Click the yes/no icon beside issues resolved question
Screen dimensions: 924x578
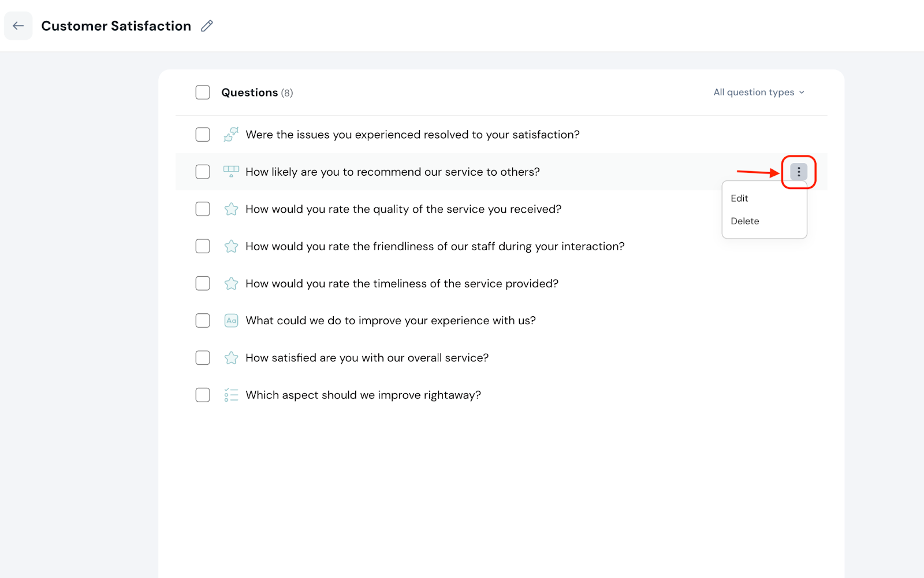[x=231, y=135]
